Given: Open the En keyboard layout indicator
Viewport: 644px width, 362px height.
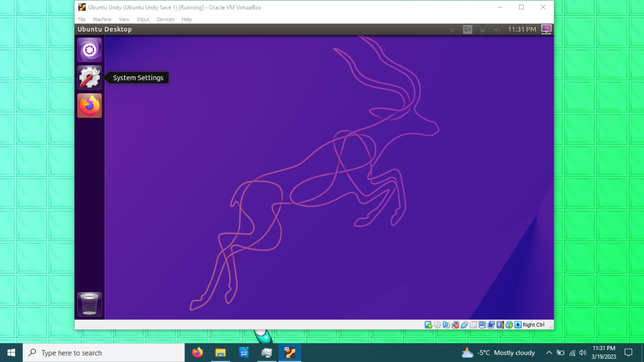Looking at the screenshot, I should pyautogui.click(x=467, y=29).
